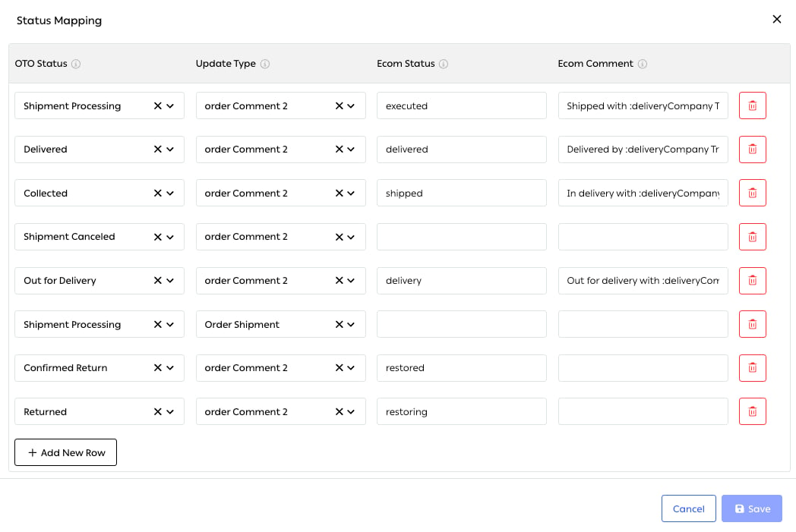Edit the 'delivery' Ecom status field
This screenshot has width=796, height=532.
pyautogui.click(x=462, y=281)
